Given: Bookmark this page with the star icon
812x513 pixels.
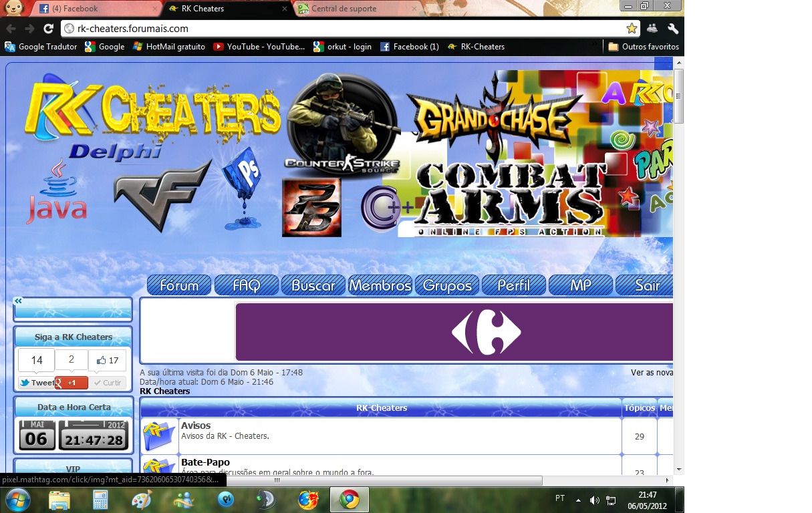Looking at the screenshot, I should point(631,29).
